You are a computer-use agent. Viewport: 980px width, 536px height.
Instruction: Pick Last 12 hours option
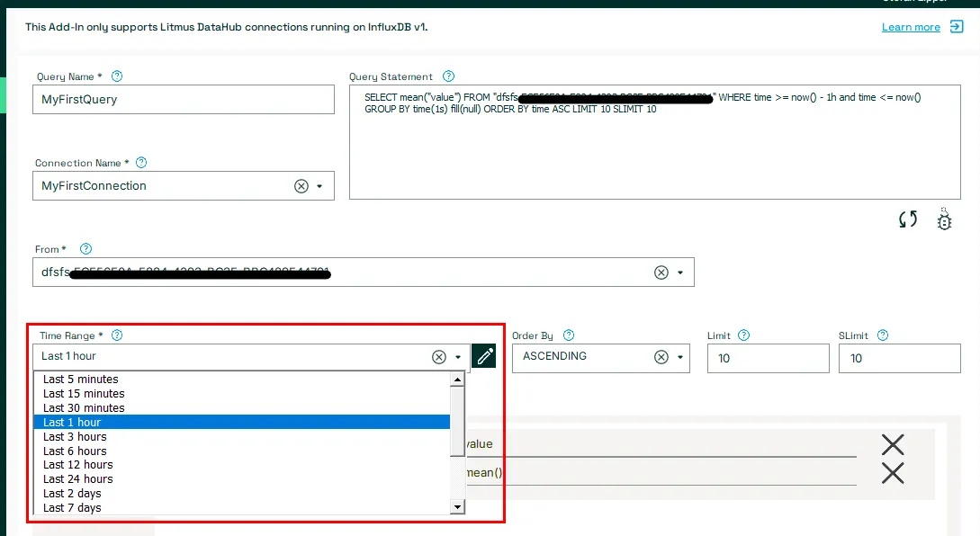coord(242,465)
